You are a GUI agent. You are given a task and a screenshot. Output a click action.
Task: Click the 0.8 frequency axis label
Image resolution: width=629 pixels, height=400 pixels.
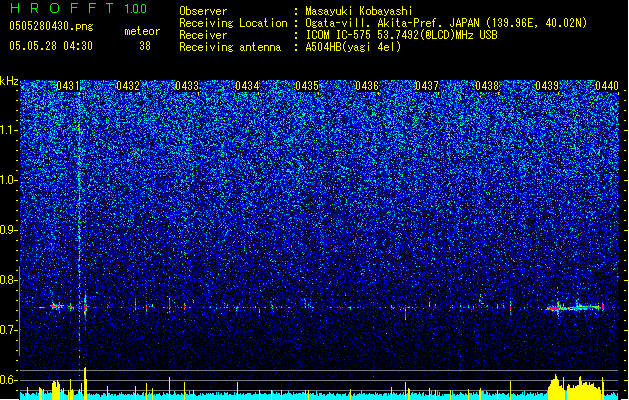(8, 280)
